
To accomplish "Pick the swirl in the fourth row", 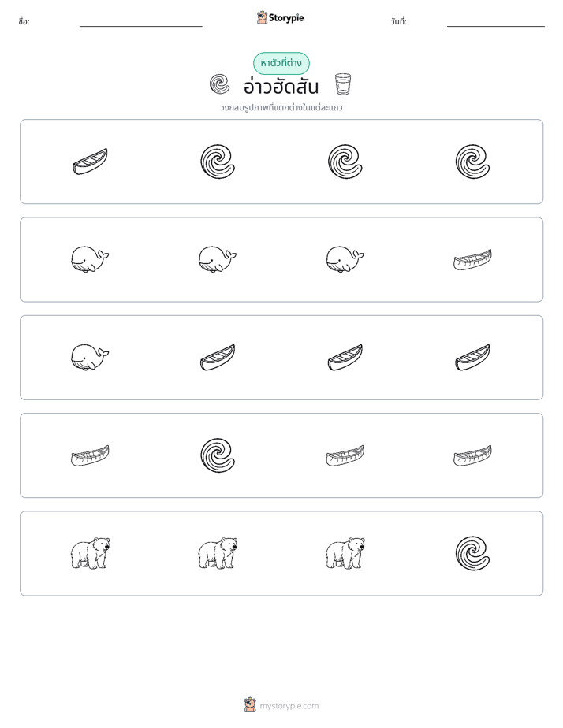I will (218, 455).
